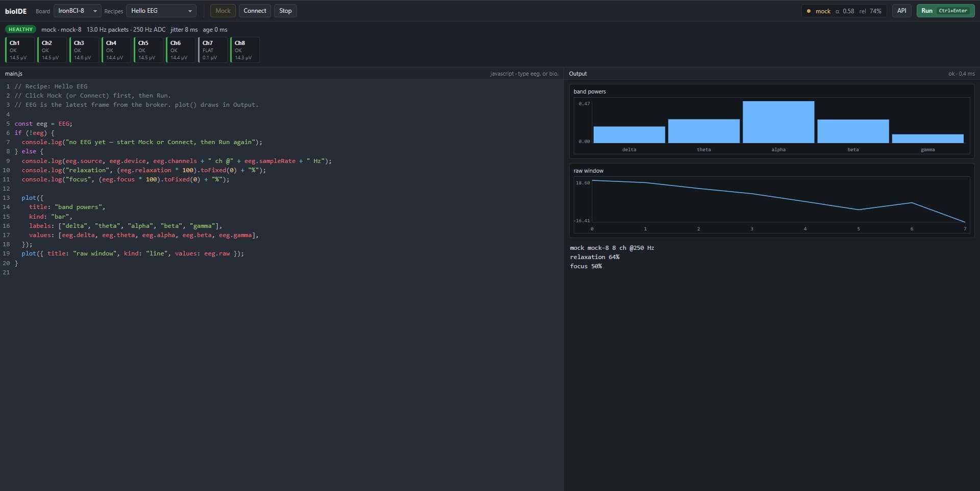This screenshot has width=980, height=491.
Task: Expand the Recipes dropdown showing Hello EEG
Action: [x=161, y=11]
